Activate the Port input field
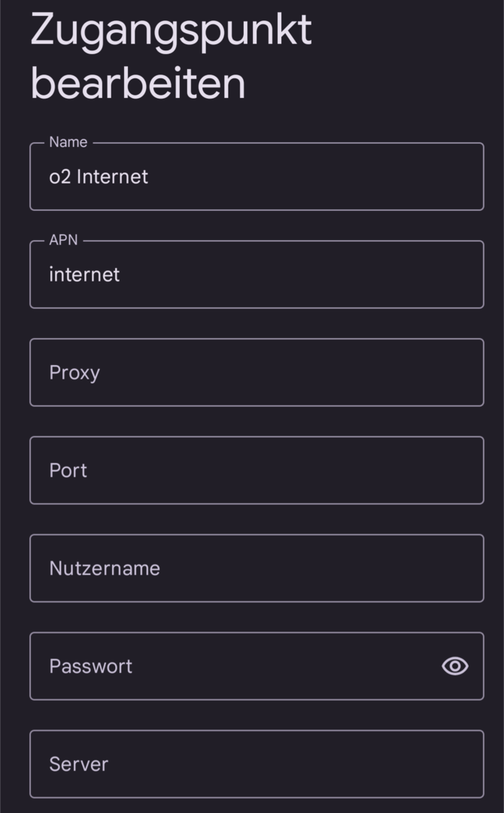Screen dimensions: 504x813 pos(256,470)
